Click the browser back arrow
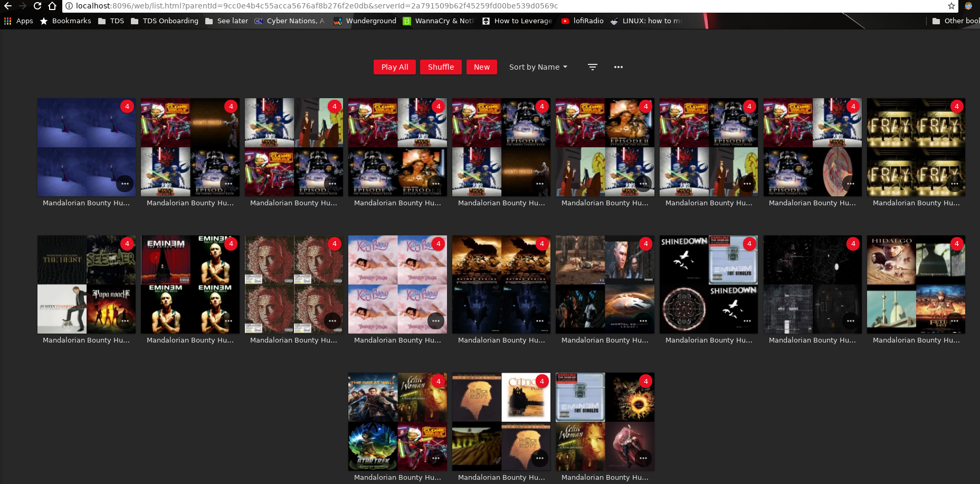The width and height of the screenshot is (980, 484). point(8,6)
